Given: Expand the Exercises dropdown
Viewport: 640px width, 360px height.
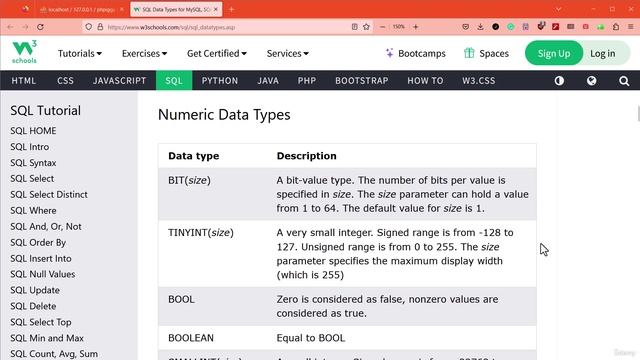Looking at the screenshot, I should point(144,53).
